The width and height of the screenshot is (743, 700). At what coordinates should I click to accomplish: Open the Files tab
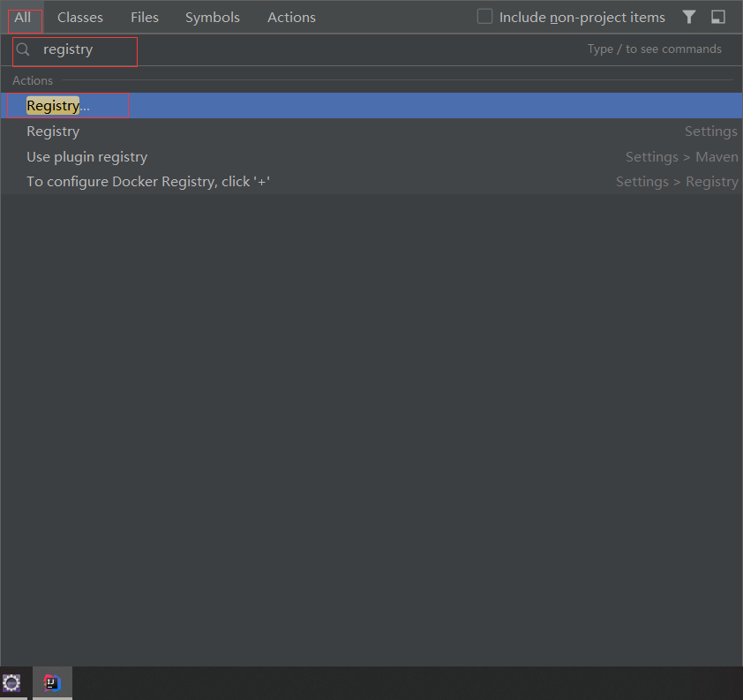(145, 18)
